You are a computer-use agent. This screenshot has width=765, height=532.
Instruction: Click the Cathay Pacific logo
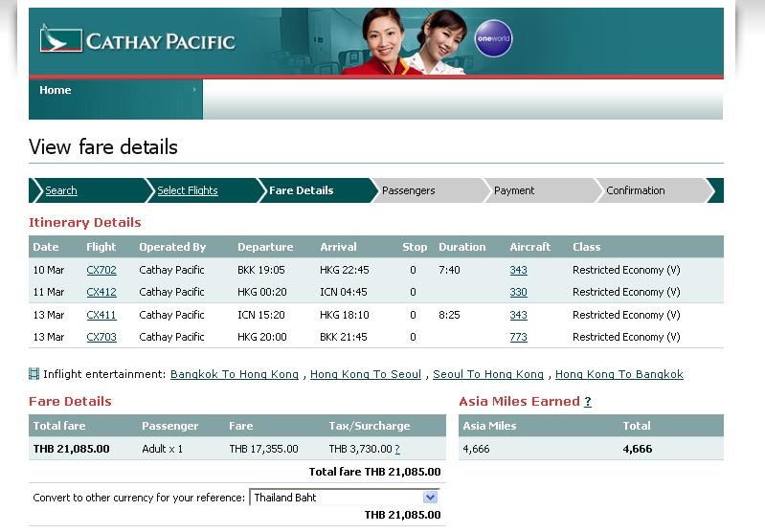(138, 39)
